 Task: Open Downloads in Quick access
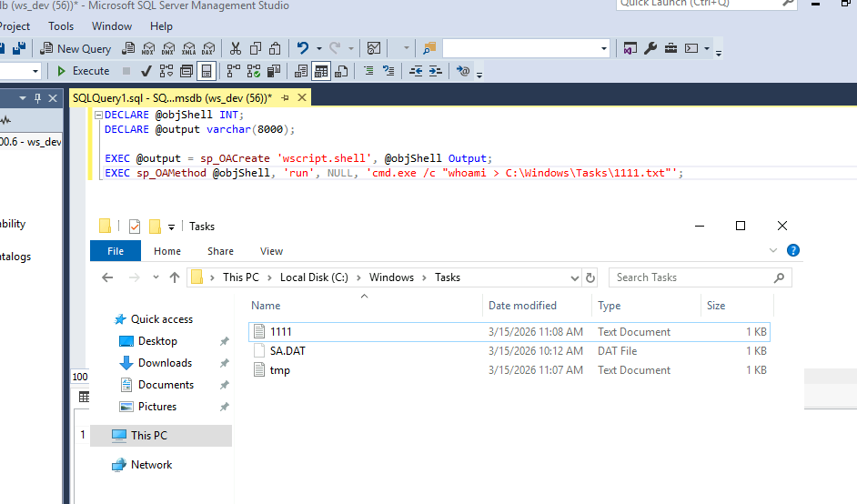point(165,363)
